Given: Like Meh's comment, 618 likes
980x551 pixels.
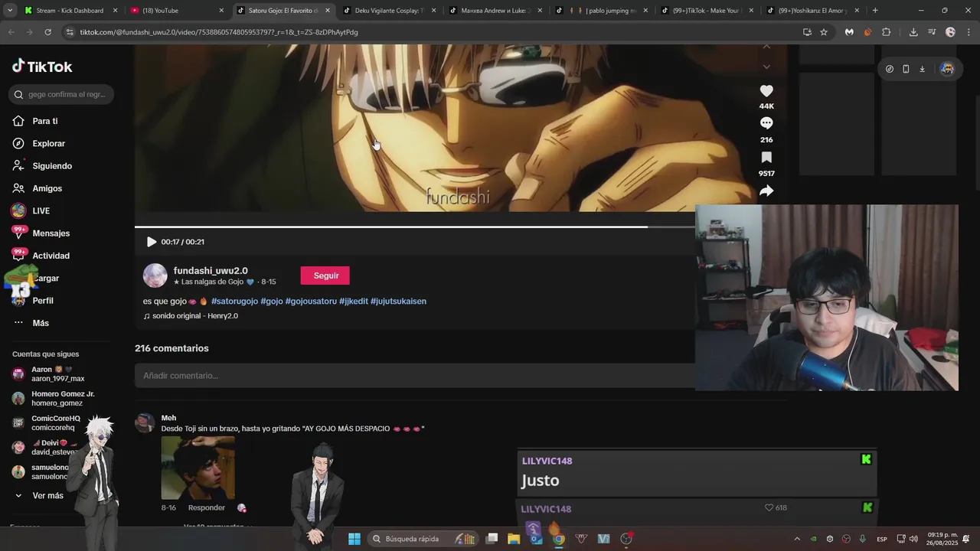Looking at the screenshot, I should click(769, 507).
